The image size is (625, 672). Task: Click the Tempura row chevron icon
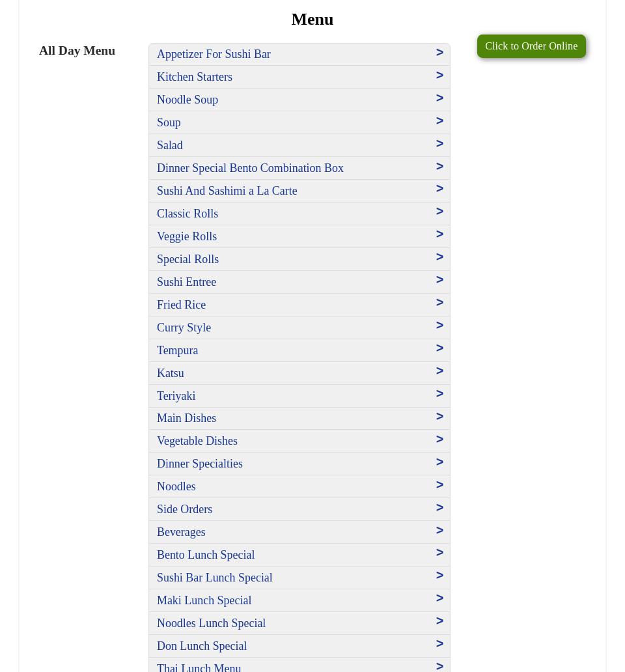pyautogui.click(x=439, y=348)
